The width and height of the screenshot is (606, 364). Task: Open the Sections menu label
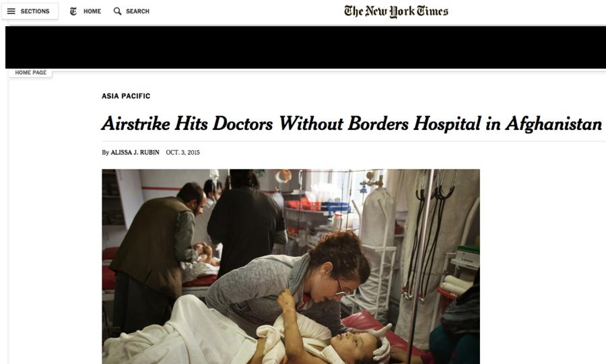pos(35,11)
